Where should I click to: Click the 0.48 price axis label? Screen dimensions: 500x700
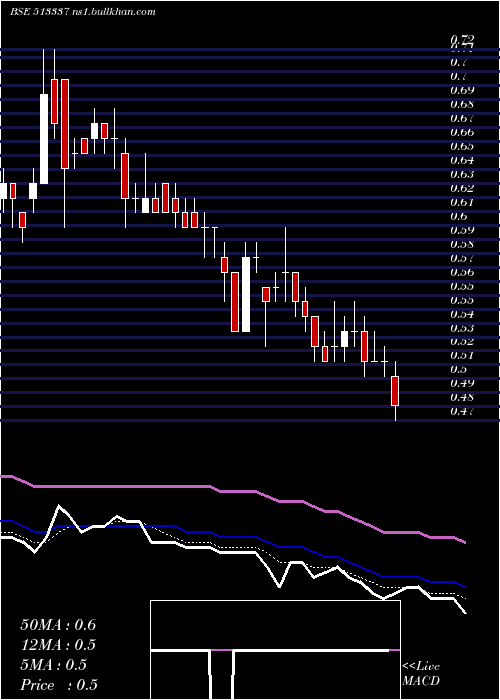click(462, 397)
